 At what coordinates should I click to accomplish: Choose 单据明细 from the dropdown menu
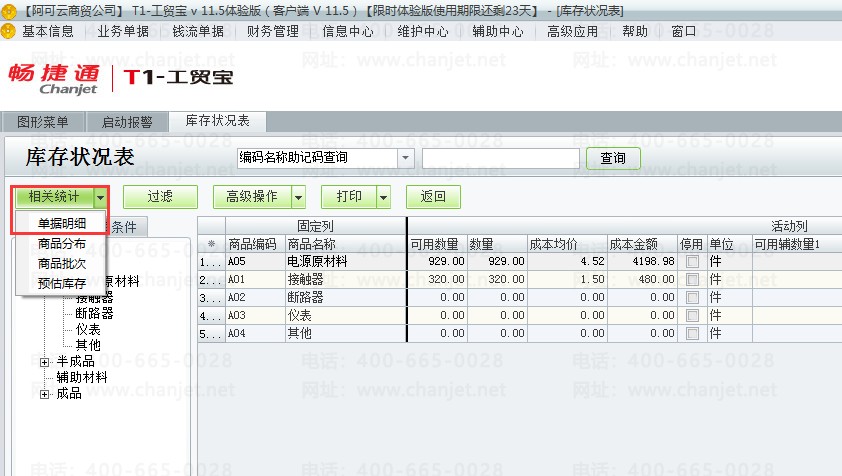(x=61, y=223)
